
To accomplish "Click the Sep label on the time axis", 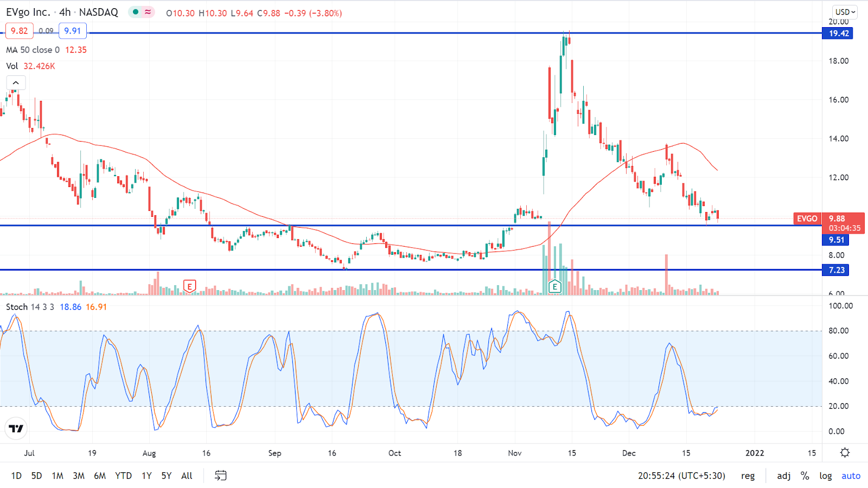I will coord(275,453).
